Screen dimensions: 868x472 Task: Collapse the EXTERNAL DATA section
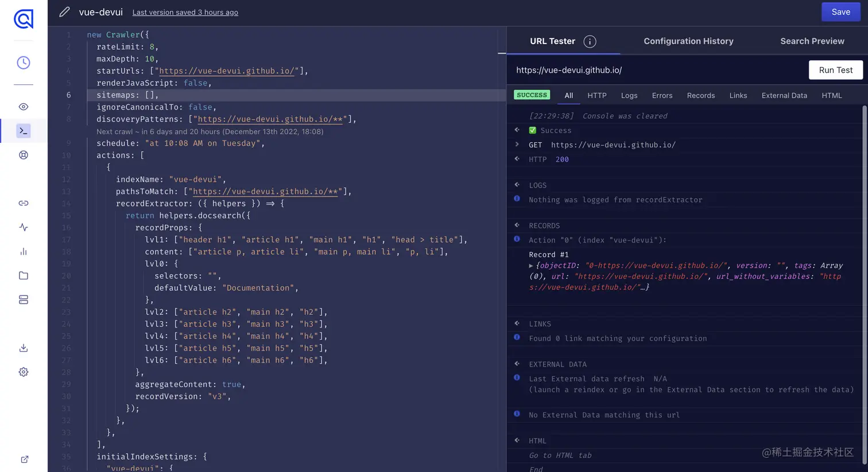(517, 364)
